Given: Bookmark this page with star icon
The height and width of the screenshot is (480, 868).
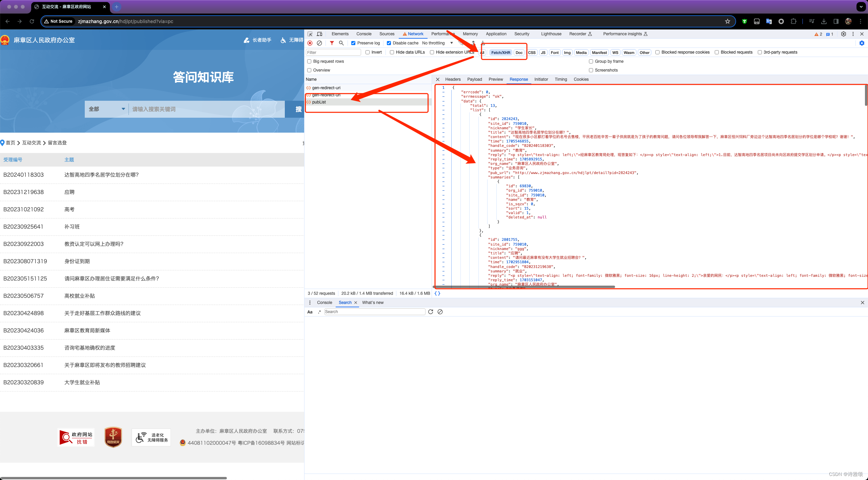Looking at the screenshot, I should point(728,21).
